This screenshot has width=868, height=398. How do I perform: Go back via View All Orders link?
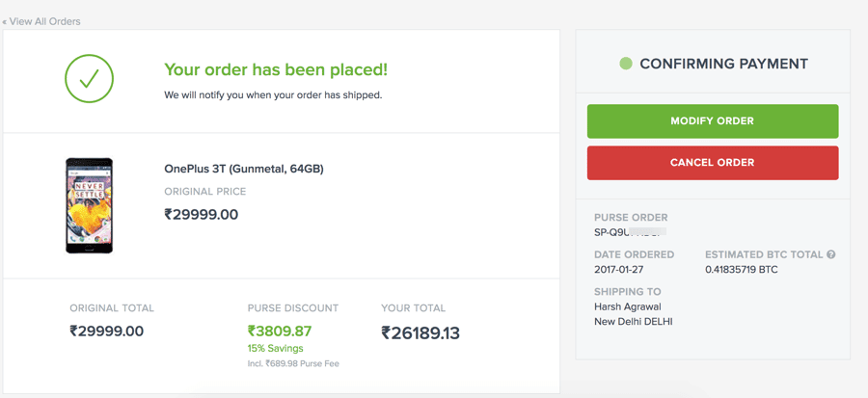(x=41, y=21)
